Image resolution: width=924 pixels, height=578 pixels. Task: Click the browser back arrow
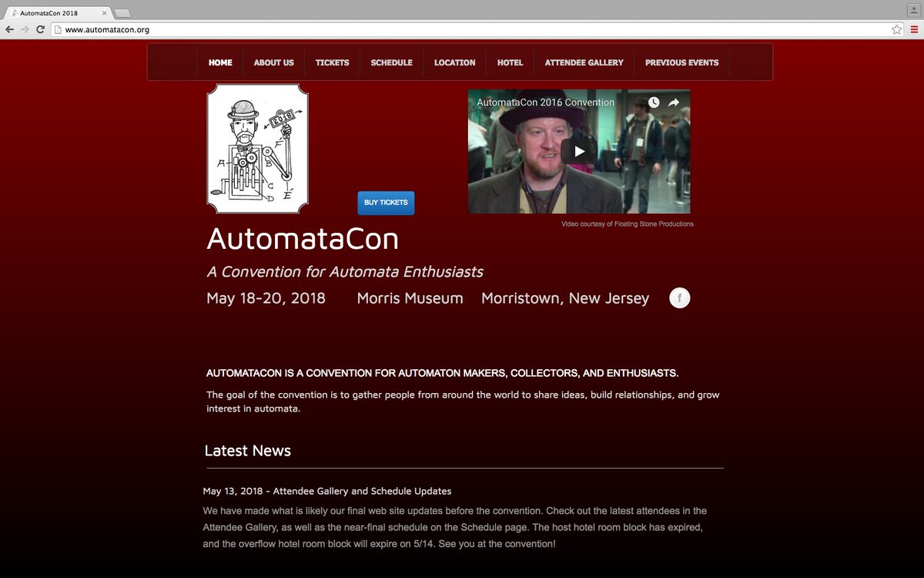pos(9,29)
